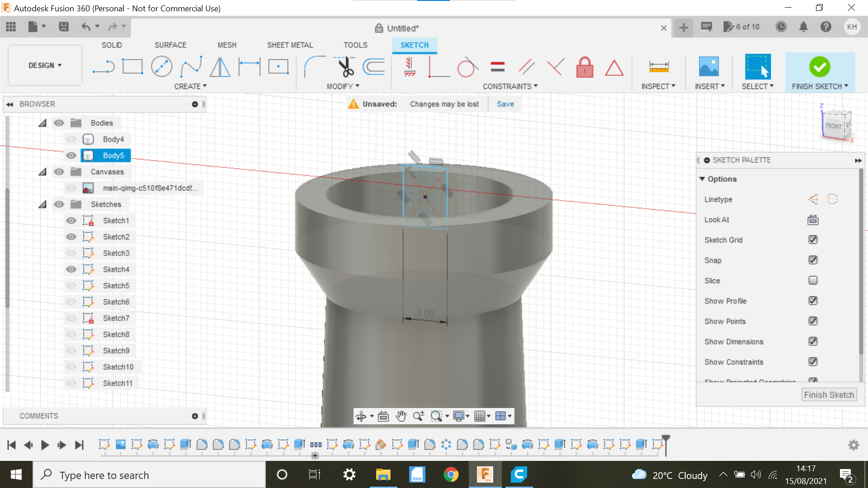This screenshot has width=868, height=488.
Task: Click the Save disk icon
Action: 64,27
